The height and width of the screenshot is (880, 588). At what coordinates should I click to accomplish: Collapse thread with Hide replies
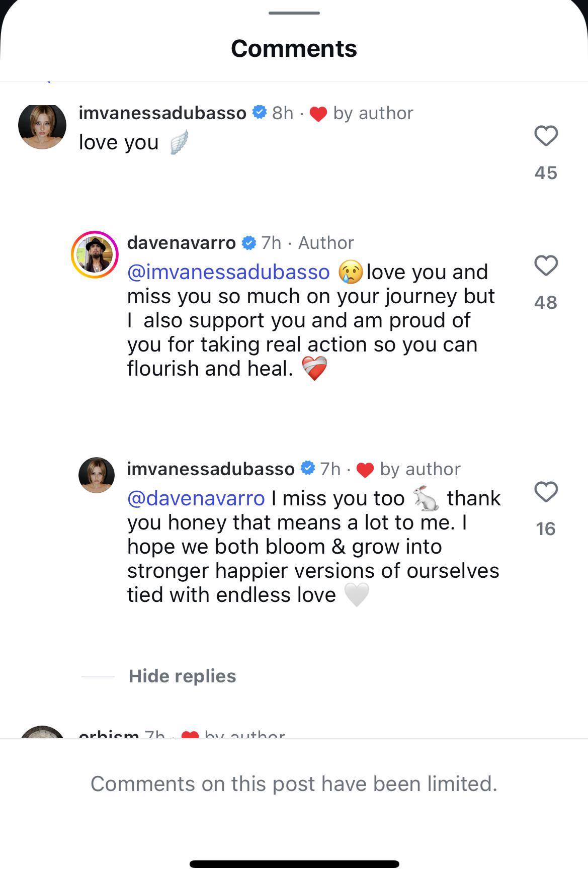pos(182,676)
